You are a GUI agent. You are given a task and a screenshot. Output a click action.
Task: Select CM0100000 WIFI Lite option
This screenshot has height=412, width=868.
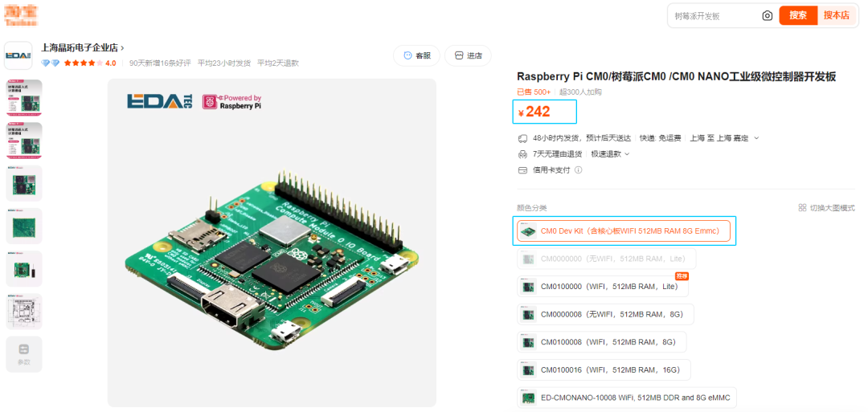pyautogui.click(x=603, y=287)
